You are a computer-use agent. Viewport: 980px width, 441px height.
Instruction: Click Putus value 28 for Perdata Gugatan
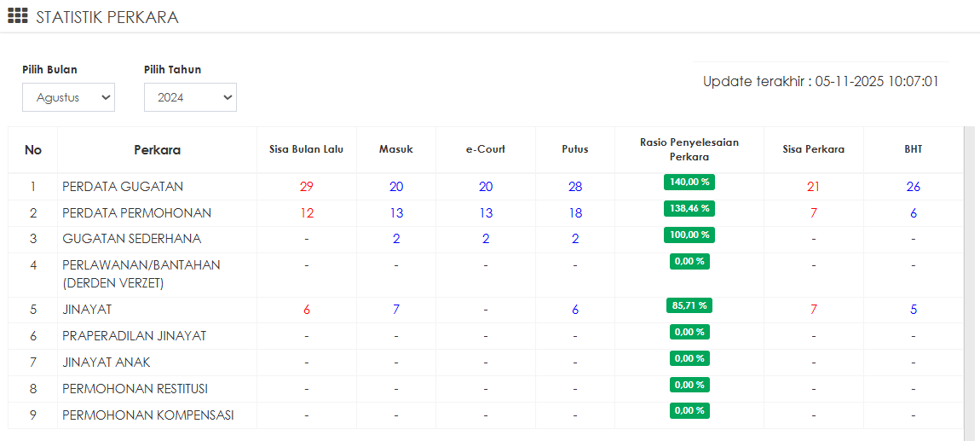click(575, 187)
